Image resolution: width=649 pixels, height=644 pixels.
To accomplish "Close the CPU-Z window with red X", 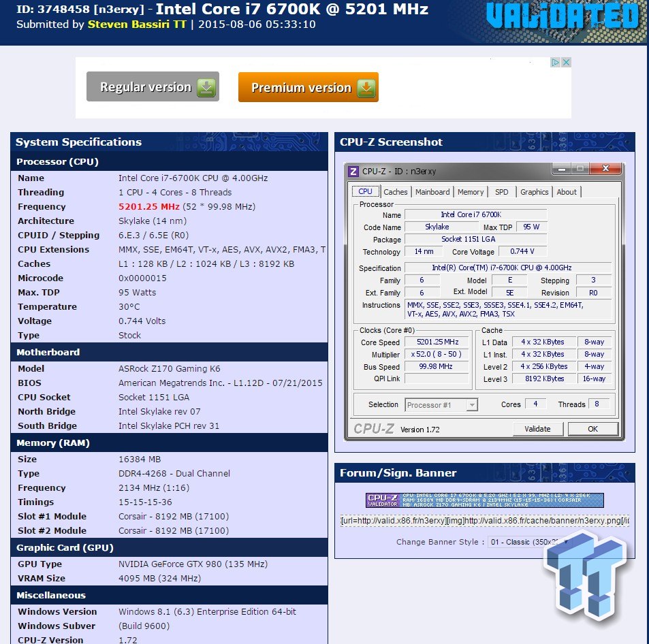I will click(x=605, y=168).
